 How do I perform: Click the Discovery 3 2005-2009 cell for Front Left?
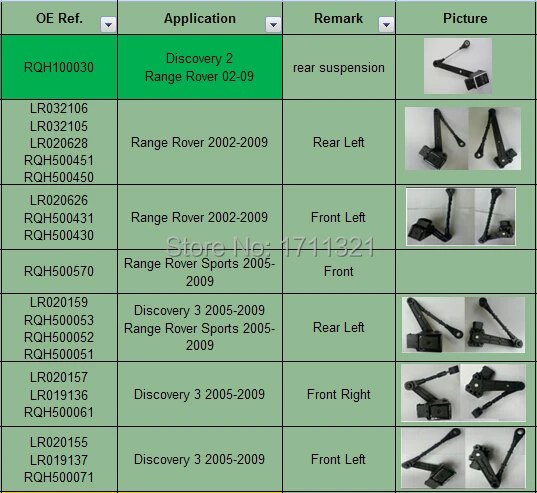[200, 459]
